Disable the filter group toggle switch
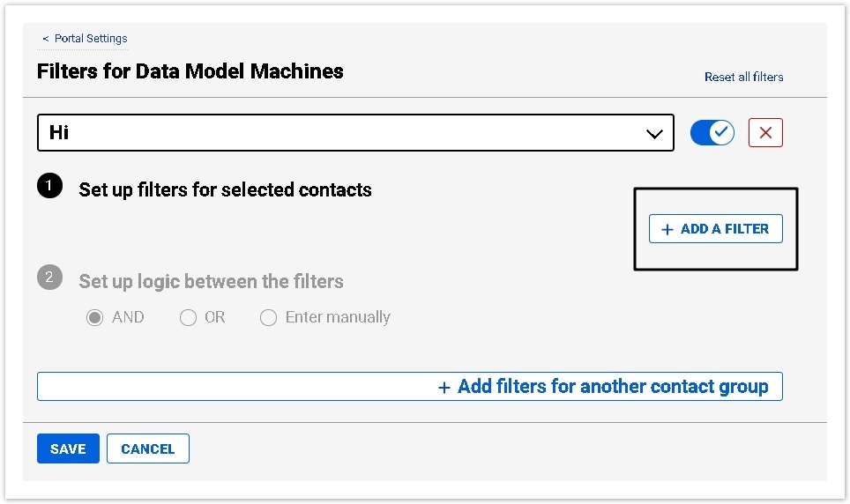This screenshot has height=504, width=850. tap(712, 133)
